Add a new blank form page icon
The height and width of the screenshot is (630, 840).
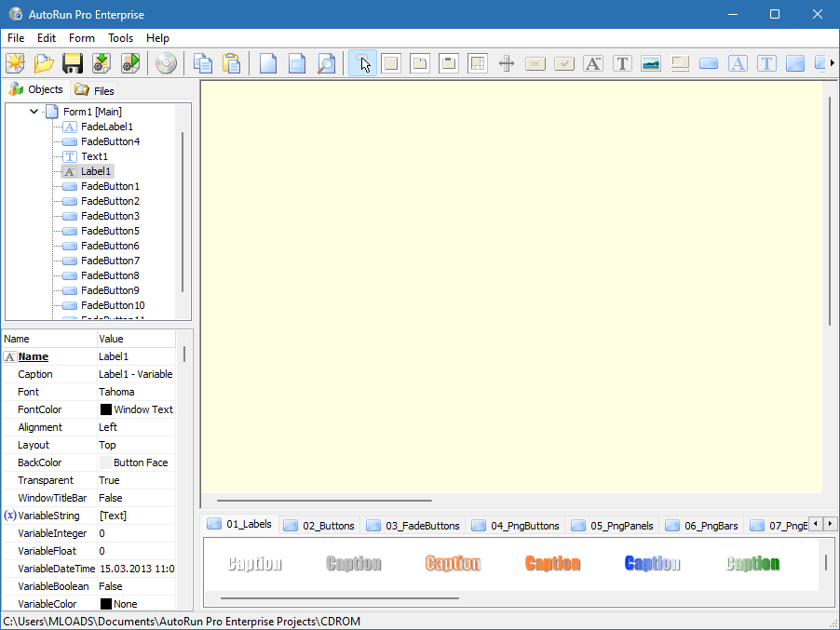tap(268, 63)
